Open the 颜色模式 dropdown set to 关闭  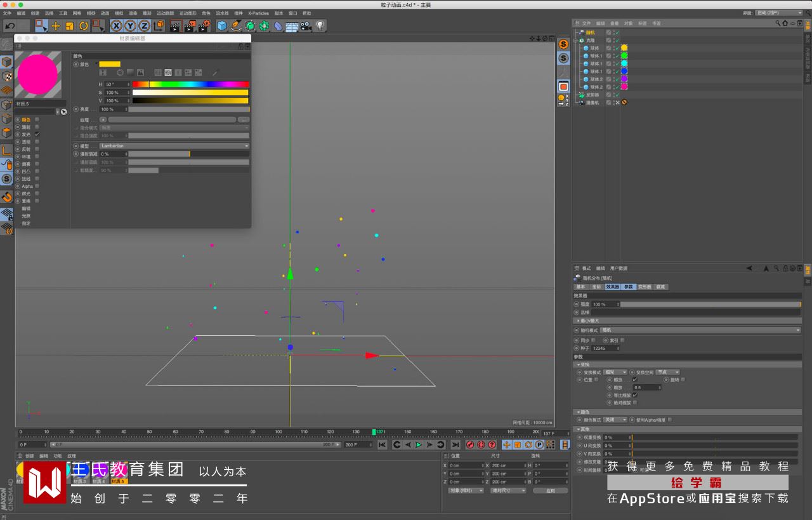615,420
